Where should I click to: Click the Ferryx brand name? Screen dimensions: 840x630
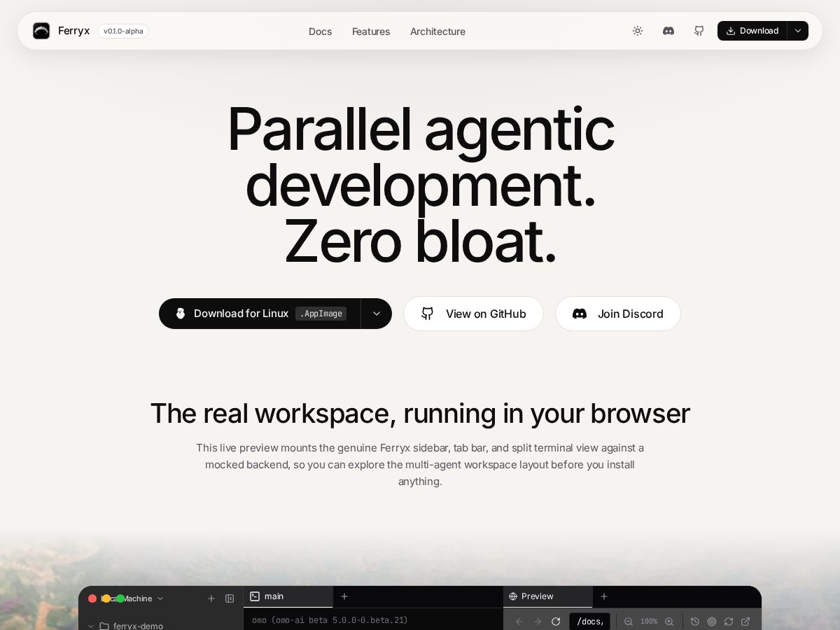point(73,31)
